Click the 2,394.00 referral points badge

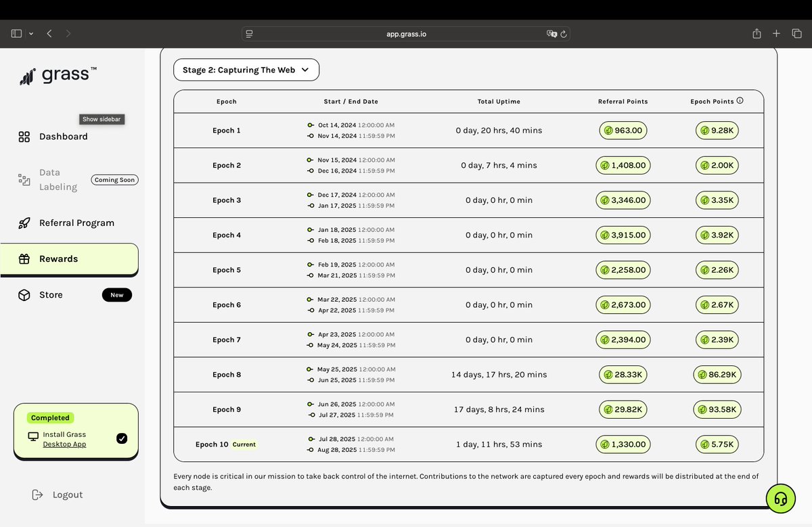(623, 340)
